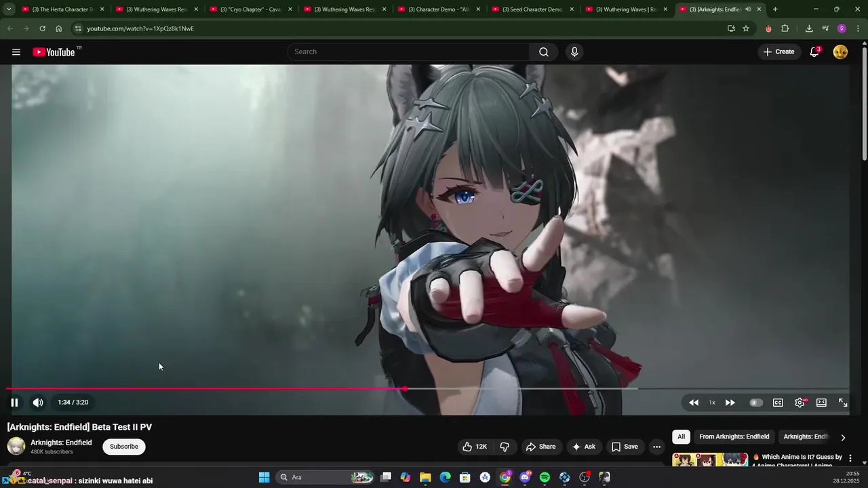Seek on the red video progress bar
This screenshot has width=868, height=488.
205,389
